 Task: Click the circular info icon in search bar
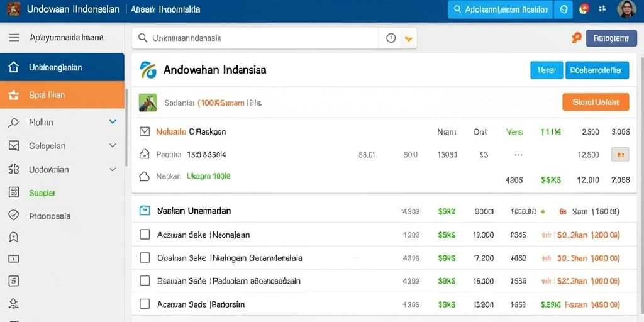(x=391, y=38)
